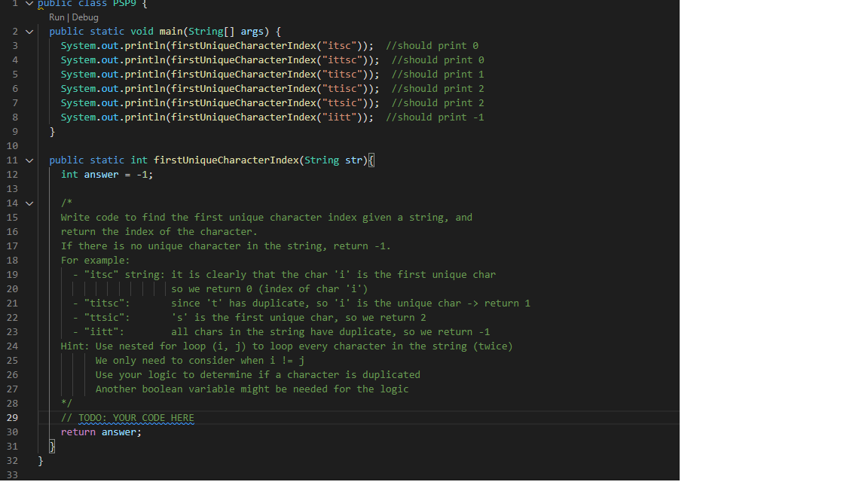Image resolution: width=868 pixels, height=488 pixels.
Task: Click the "ttisc" string literal on line 6
Action: coord(342,89)
